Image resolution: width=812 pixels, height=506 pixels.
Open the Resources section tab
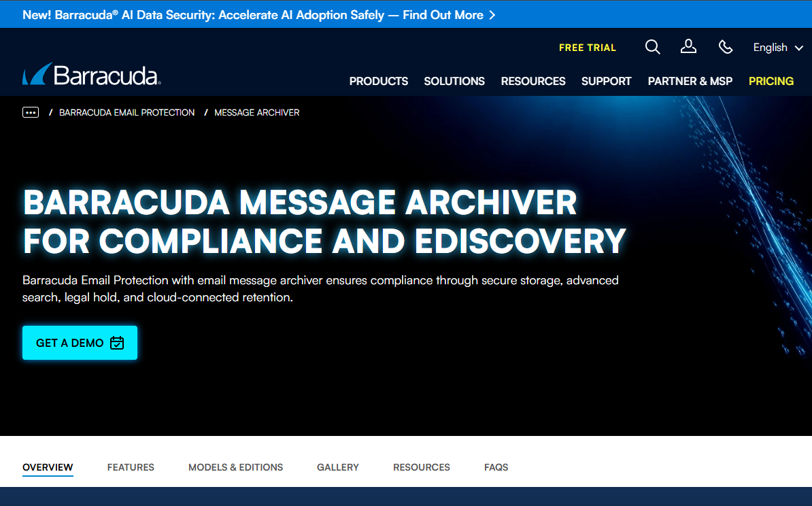click(422, 467)
